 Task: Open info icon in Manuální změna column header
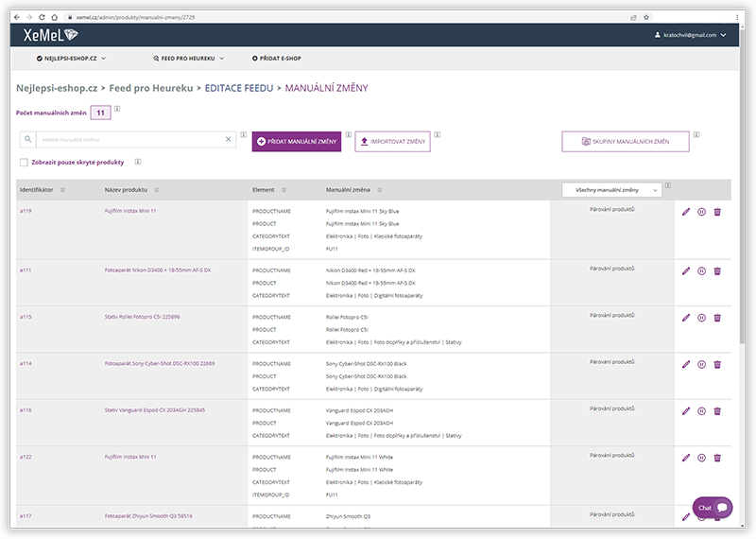coord(380,190)
